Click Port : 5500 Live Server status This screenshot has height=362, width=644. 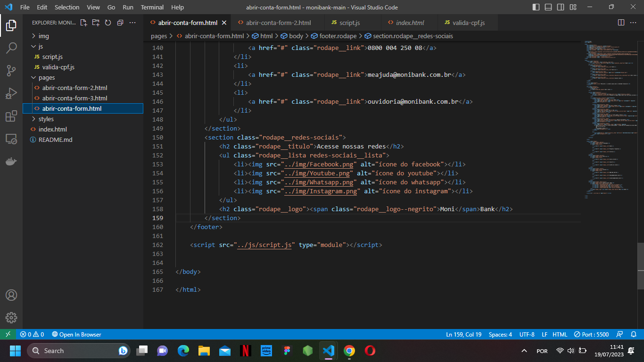(591, 334)
